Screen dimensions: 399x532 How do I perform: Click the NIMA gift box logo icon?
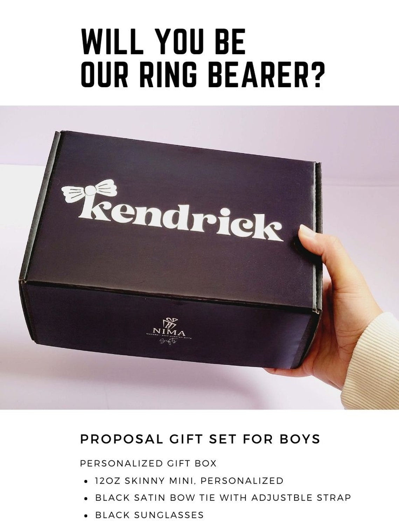171,323
